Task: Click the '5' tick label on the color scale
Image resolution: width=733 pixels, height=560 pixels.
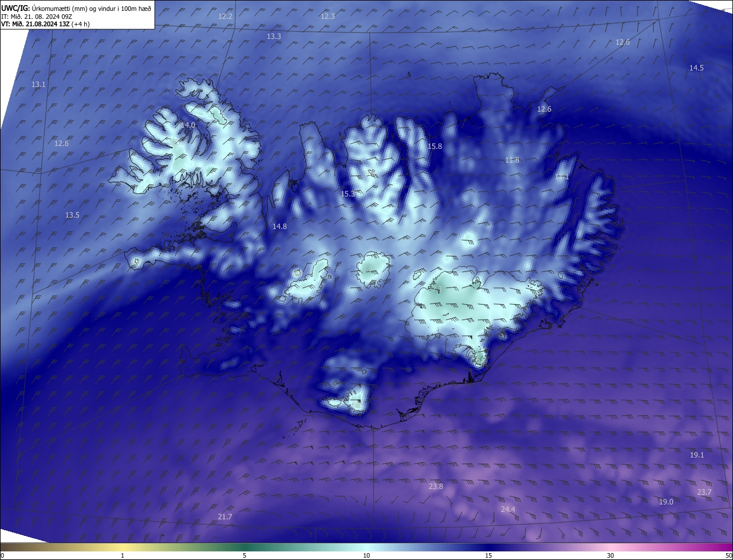Action: coord(245,556)
